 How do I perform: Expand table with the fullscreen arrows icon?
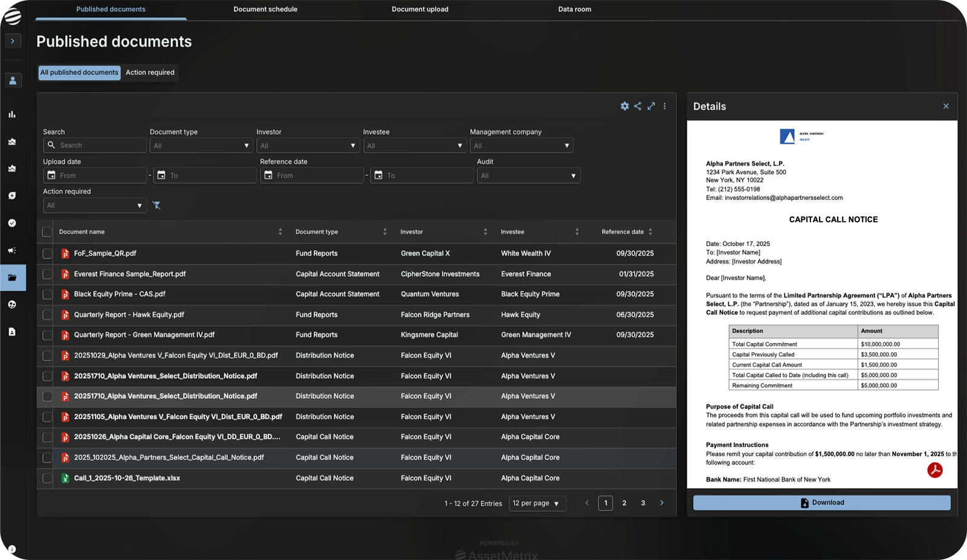coord(651,106)
